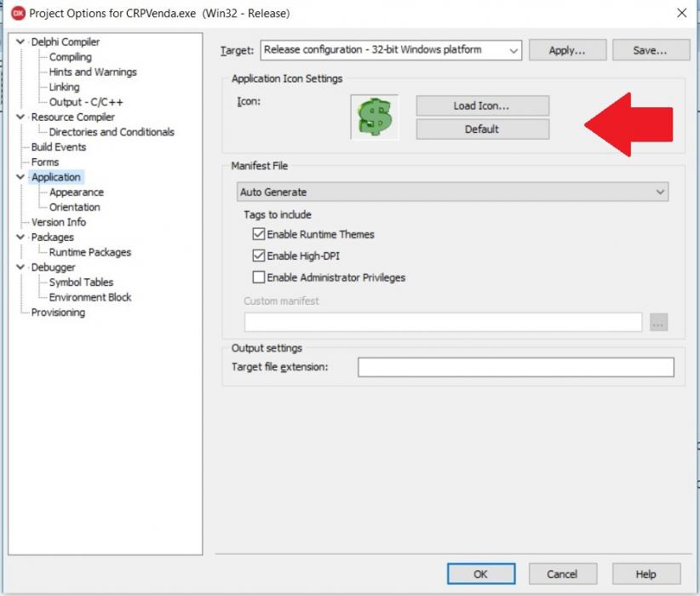
Task: Select Compiling in the options tree
Action: coord(71,57)
